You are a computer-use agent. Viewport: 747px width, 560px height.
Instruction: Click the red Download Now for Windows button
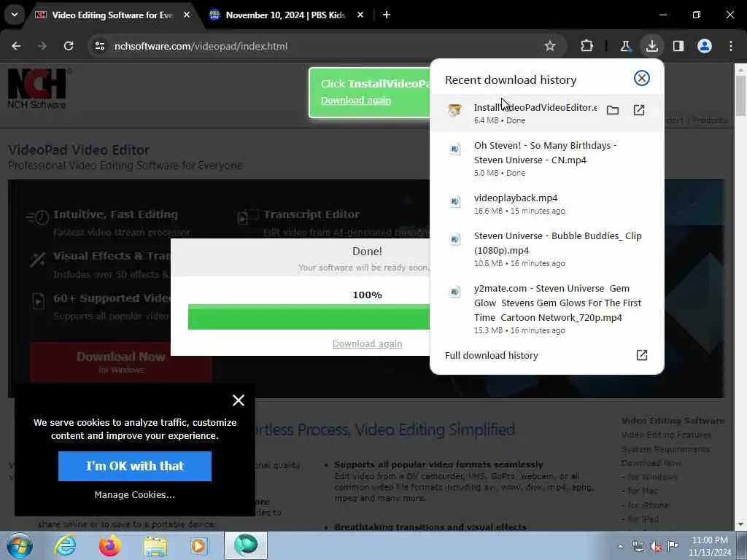click(x=121, y=362)
